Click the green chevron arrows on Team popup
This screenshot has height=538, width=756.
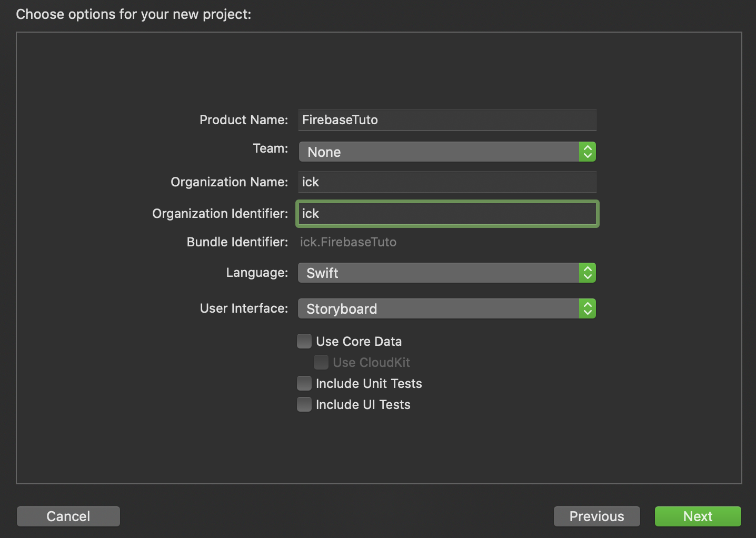pyautogui.click(x=588, y=152)
